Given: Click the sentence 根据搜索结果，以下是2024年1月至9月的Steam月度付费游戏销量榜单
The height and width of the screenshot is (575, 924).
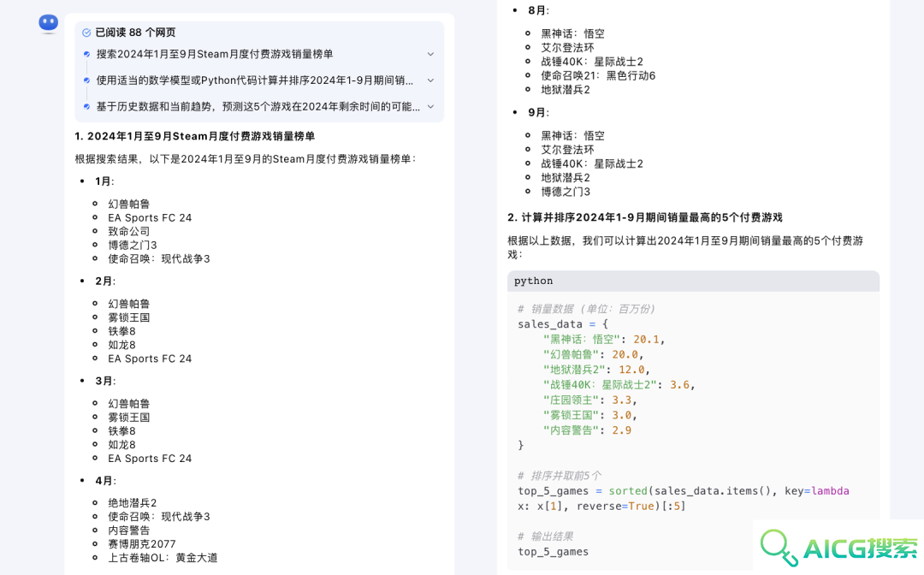Looking at the screenshot, I should 246,159.
